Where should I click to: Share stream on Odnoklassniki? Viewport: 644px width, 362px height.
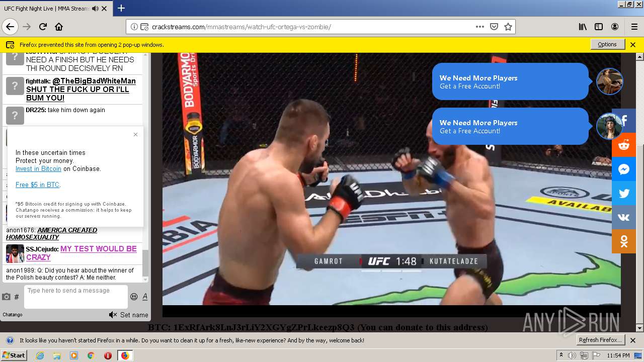point(624,241)
